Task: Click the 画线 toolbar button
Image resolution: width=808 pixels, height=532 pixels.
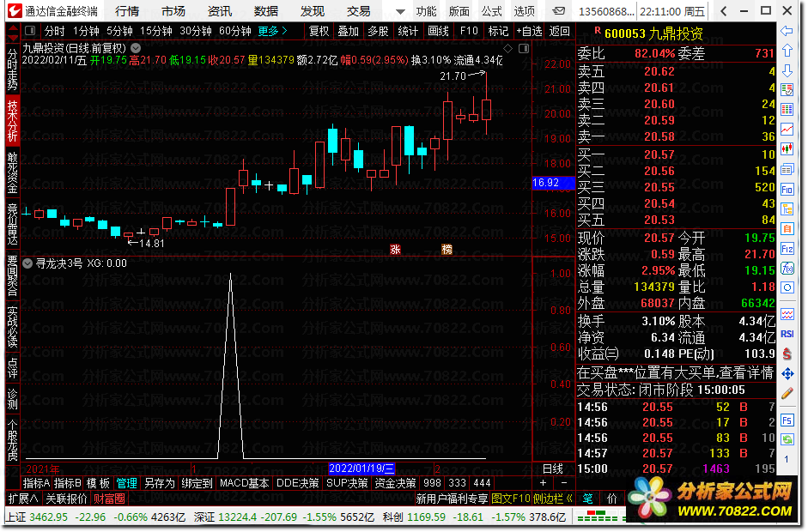Action: pos(439,31)
